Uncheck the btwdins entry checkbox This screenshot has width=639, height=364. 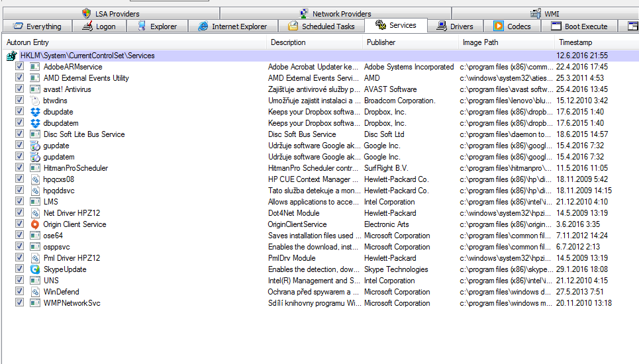(x=19, y=100)
